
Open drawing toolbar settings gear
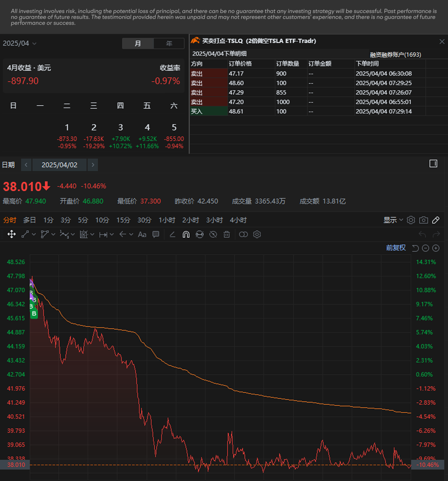[x=257, y=234]
